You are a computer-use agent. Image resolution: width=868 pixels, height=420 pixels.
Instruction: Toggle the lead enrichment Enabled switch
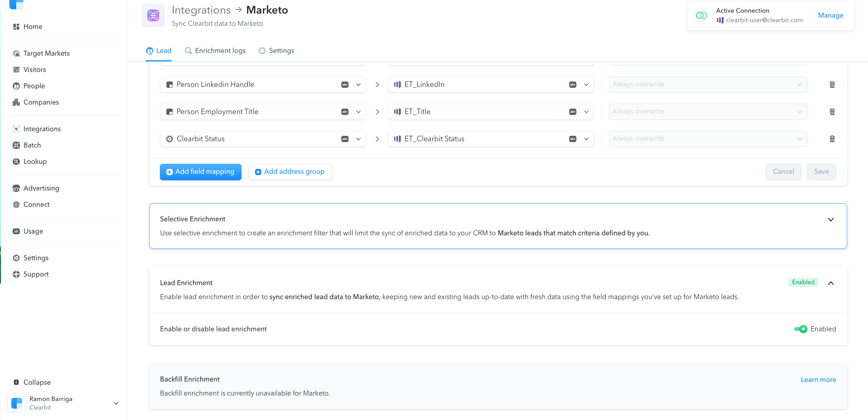801,329
